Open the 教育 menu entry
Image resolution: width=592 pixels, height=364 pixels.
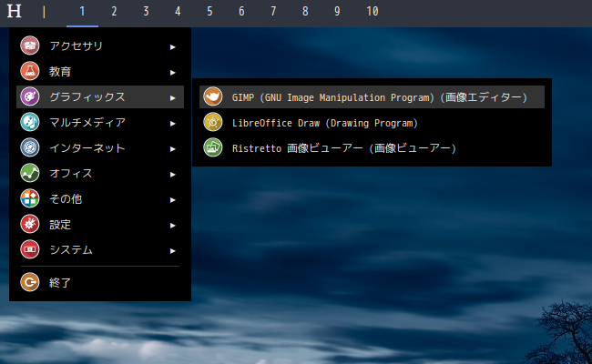(100, 71)
